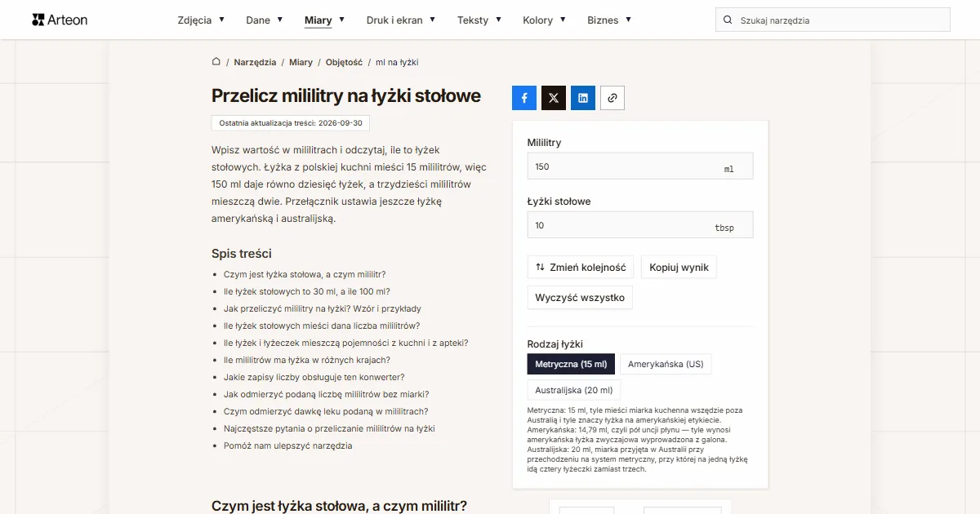The height and width of the screenshot is (514, 980).
Task: Open "Najczęstsze pytania o przeliczanie" link
Action: [x=329, y=428]
